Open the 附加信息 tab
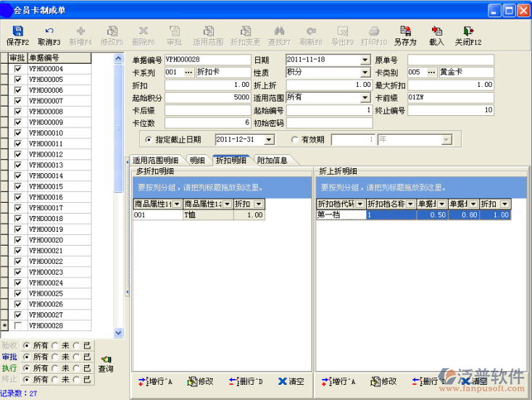This screenshot has height=400, width=532. (272, 160)
